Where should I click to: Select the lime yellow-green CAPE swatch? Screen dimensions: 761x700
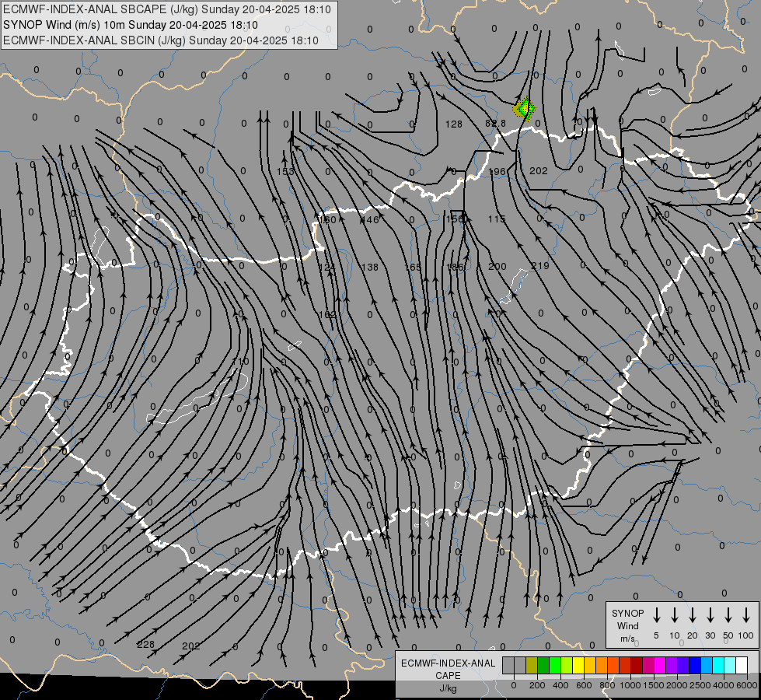(567, 666)
